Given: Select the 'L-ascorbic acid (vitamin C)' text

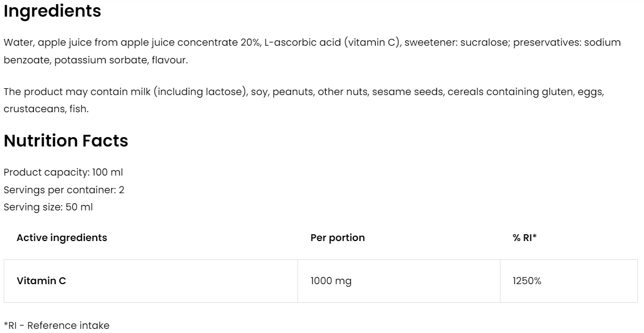Looking at the screenshot, I should coord(332,43).
